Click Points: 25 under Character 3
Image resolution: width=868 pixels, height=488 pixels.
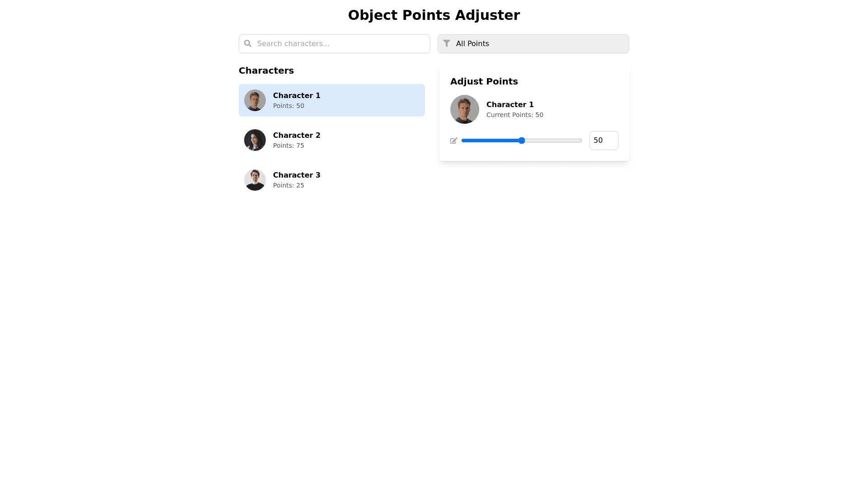click(x=288, y=185)
